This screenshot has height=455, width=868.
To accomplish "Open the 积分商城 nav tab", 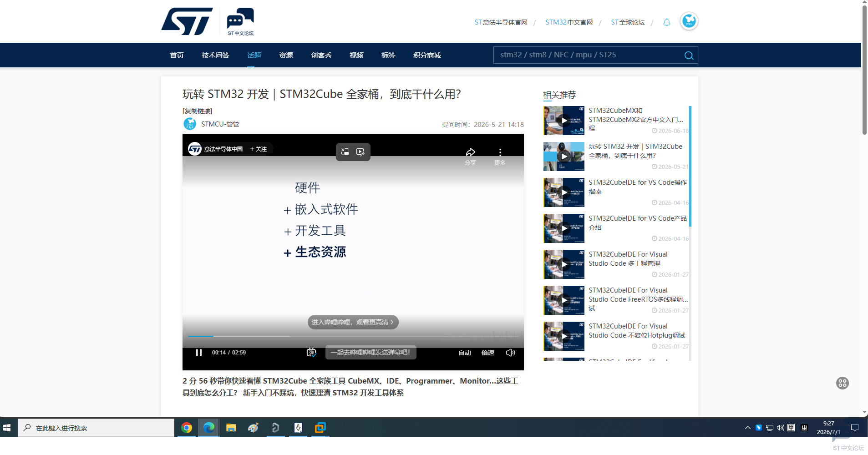I will pos(427,55).
